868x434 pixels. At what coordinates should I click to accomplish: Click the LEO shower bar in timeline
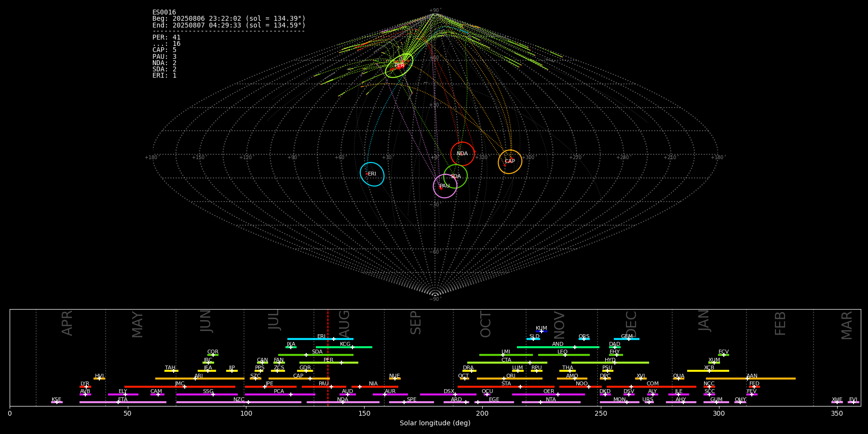[x=564, y=355]
